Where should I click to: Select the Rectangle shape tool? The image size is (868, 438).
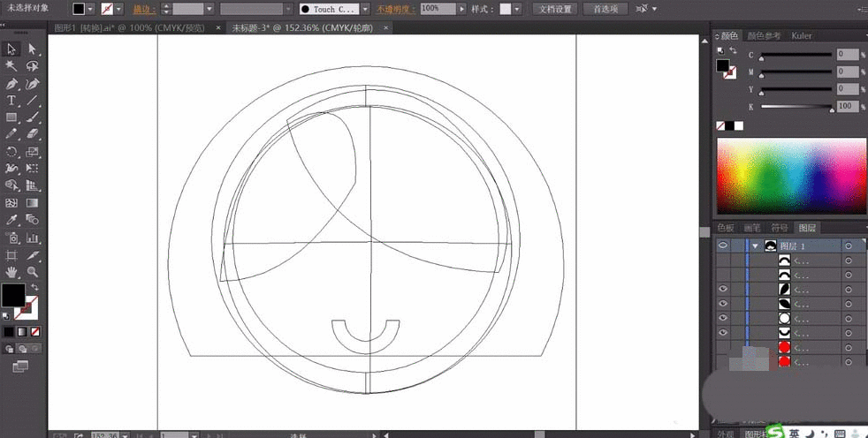pyautogui.click(x=12, y=117)
